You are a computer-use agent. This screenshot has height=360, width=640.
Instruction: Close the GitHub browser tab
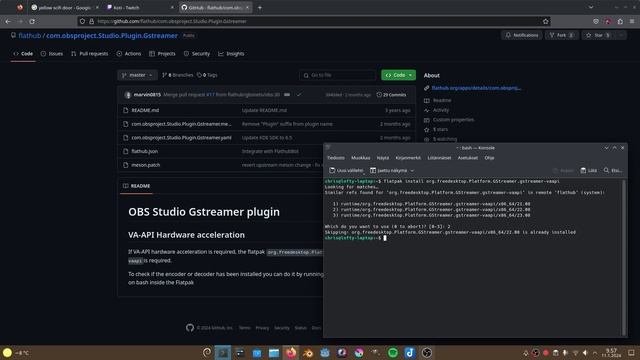[x=247, y=7]
